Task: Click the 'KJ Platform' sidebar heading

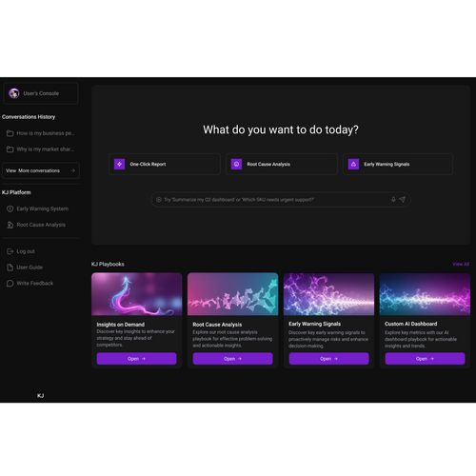Action: pos(16,192)
